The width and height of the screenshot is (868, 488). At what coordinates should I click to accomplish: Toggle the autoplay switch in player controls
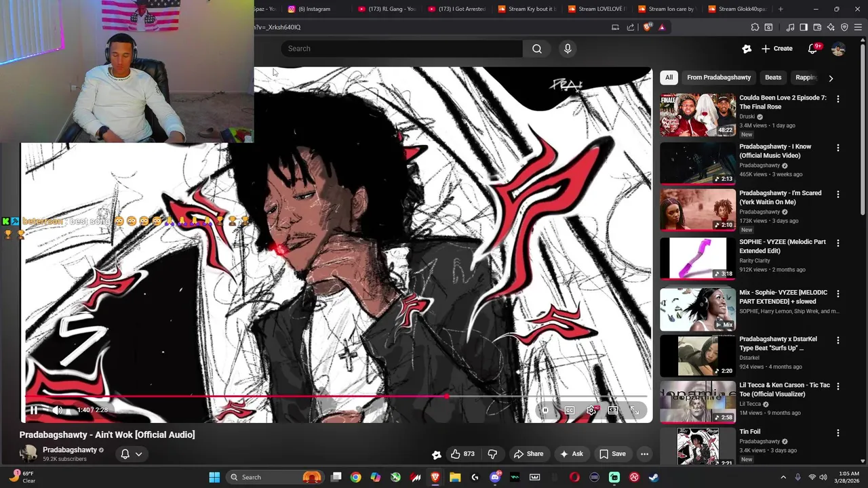click(x=545, y=410)
